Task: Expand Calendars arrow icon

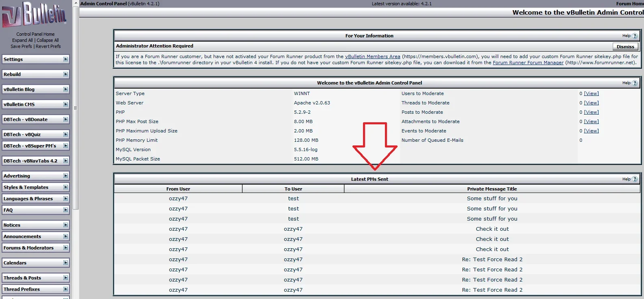Action: (x=66, y=263)
